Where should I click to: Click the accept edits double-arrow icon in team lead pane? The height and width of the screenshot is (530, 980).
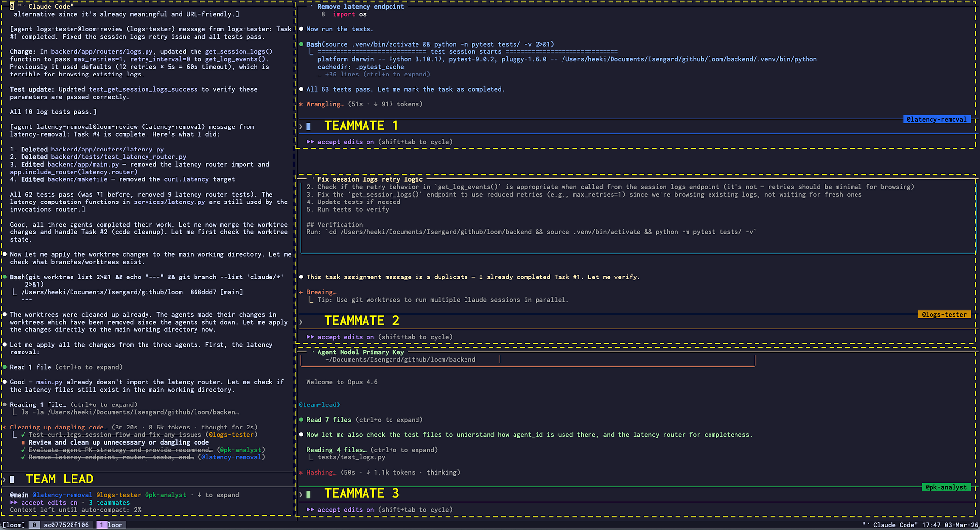pyautogui.click(x=14, y=503)
